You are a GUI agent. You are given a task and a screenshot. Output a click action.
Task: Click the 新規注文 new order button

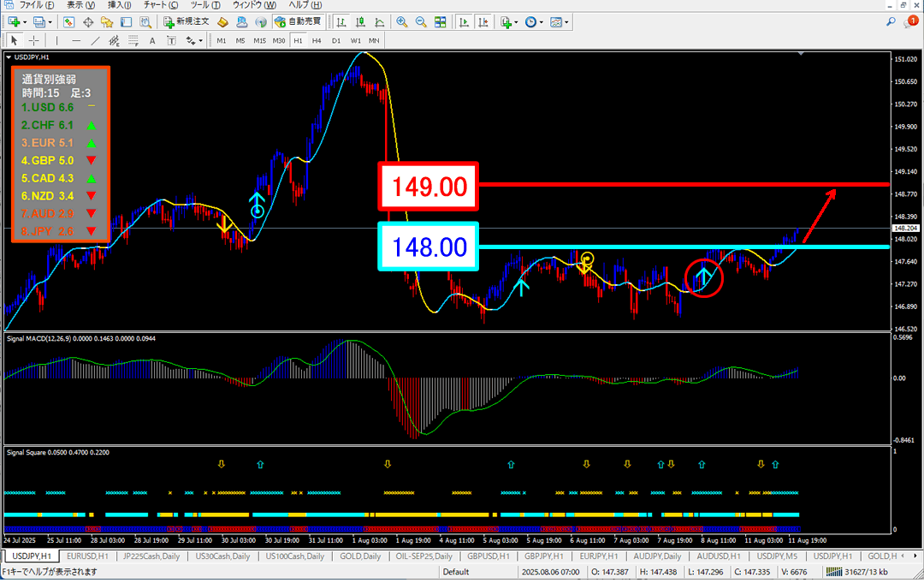tap(187, 21)
